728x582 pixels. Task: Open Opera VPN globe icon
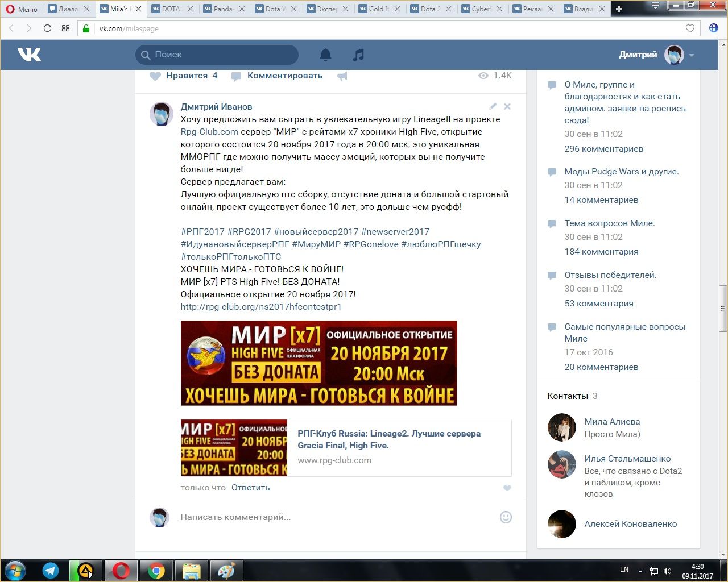point(713,28)
